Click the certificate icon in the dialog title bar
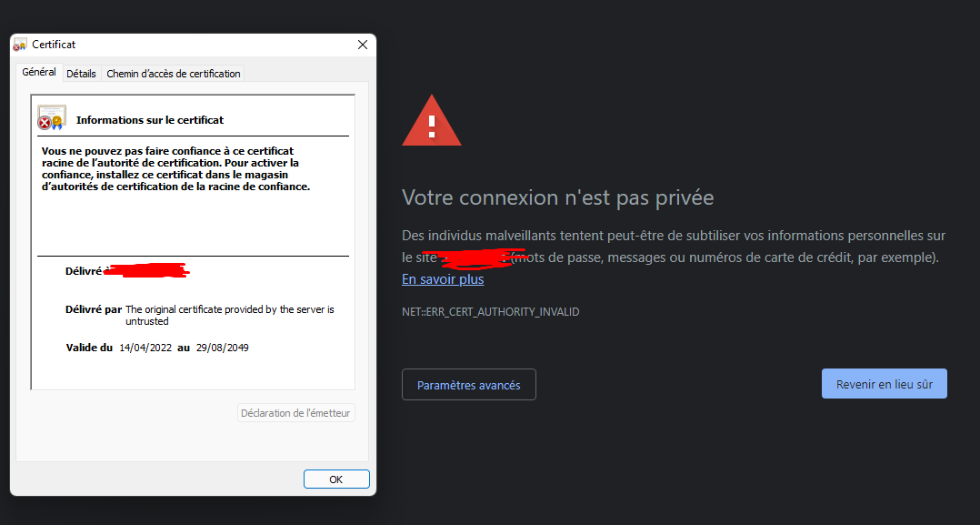The height and width of the screenshot is (525, 980). [x=20, y=45]
